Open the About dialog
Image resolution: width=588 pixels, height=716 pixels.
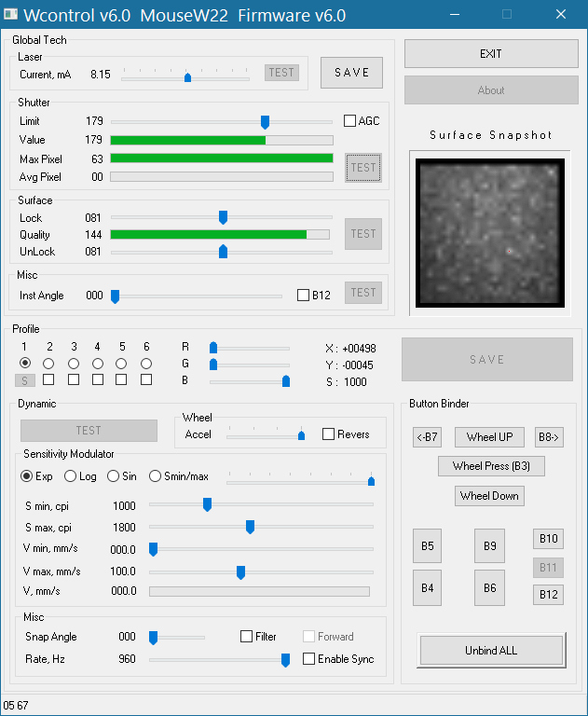(491, 90)
